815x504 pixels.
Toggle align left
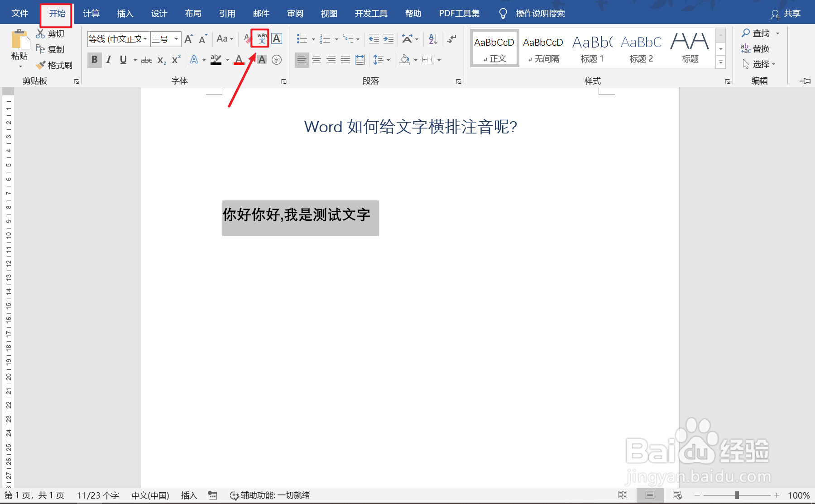click(x=302, y=60)
